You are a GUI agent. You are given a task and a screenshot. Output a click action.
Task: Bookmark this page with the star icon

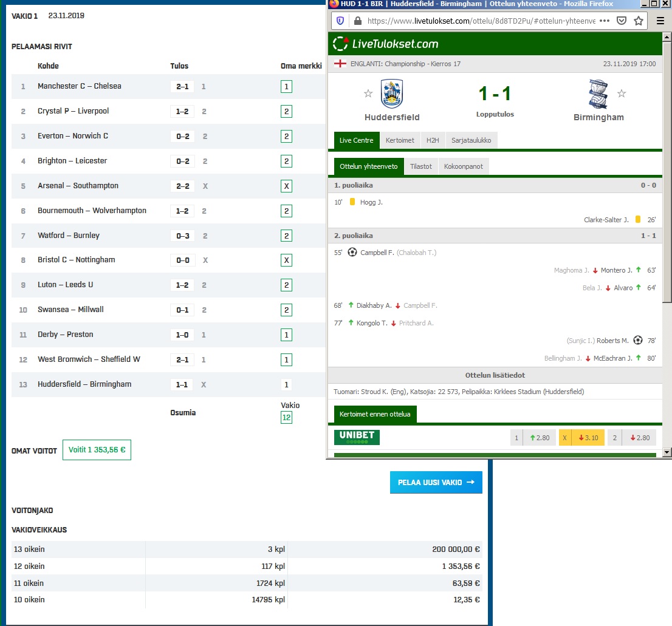coord(639,21)
